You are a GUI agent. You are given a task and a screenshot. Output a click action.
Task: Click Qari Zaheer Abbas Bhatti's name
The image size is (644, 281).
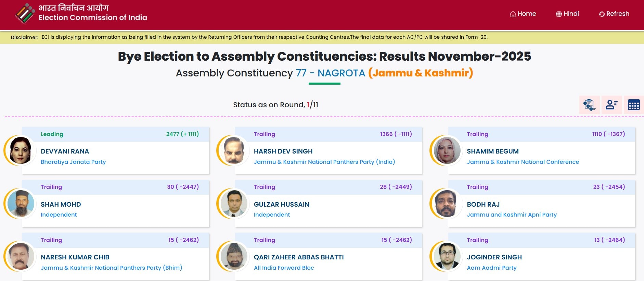coord(299,257)
